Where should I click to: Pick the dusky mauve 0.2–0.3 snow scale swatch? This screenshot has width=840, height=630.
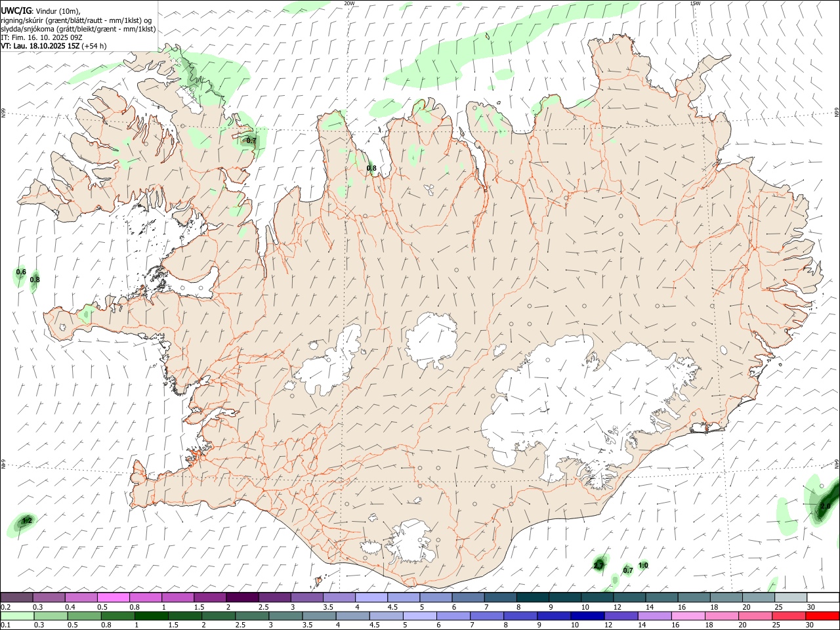[x=17, y=598]
